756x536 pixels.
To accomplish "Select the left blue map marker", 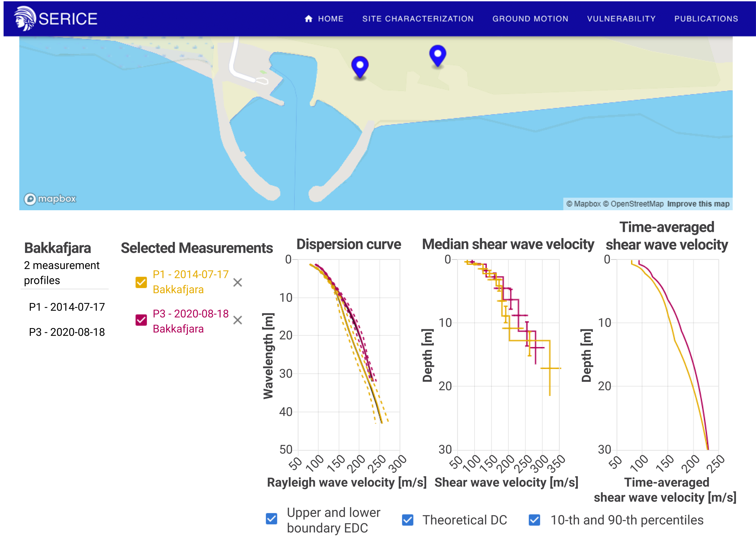I will pyautogui.click(x=360, y=68).
